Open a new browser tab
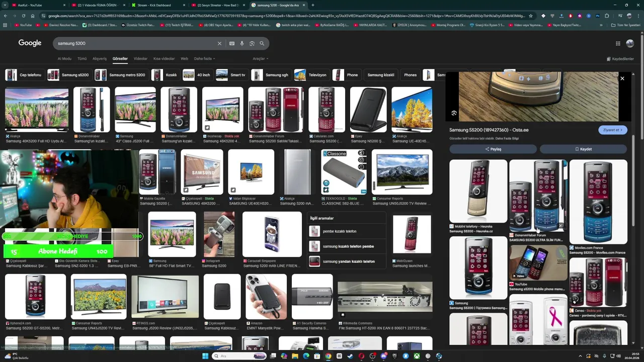The width and height of the screenshot is (644, 362). [x=313, y=5]
